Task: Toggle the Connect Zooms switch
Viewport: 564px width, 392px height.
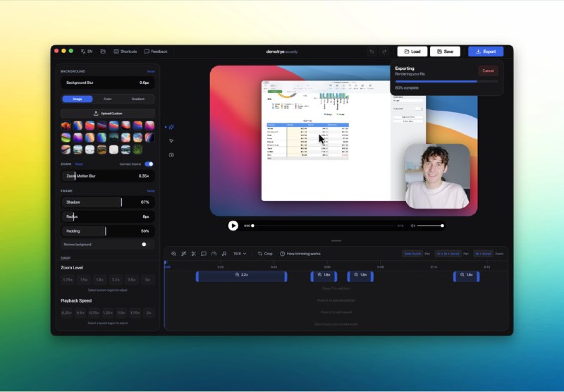Action: pos(149,164)
